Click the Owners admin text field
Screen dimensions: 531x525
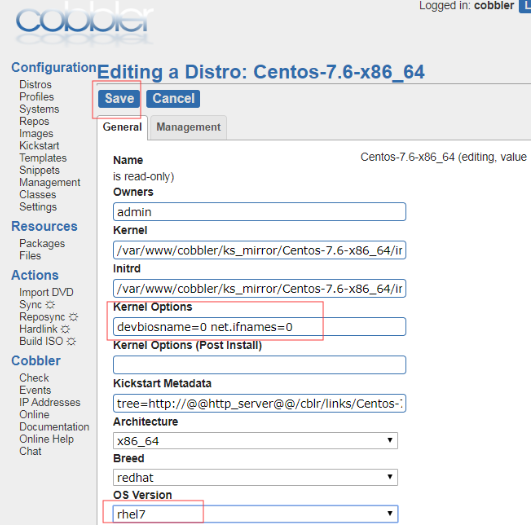click(x=259, y=212)
